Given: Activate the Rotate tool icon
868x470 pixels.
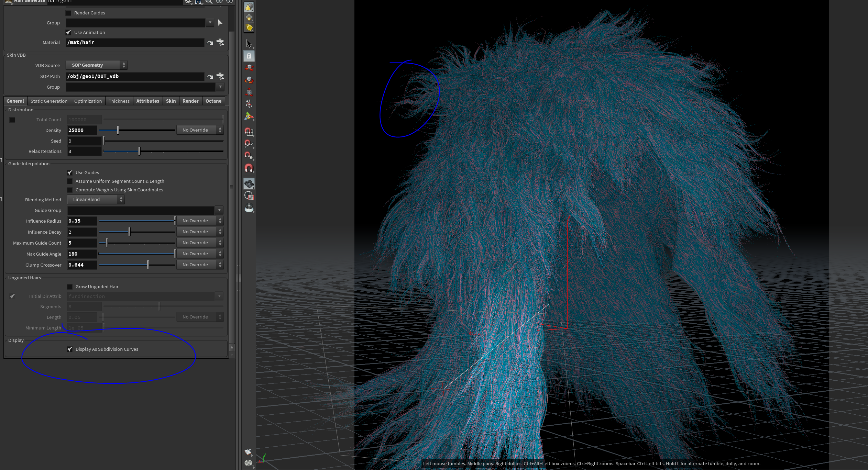Looking at the screenshot, I should pyautogui.click(x=249, y=80).
